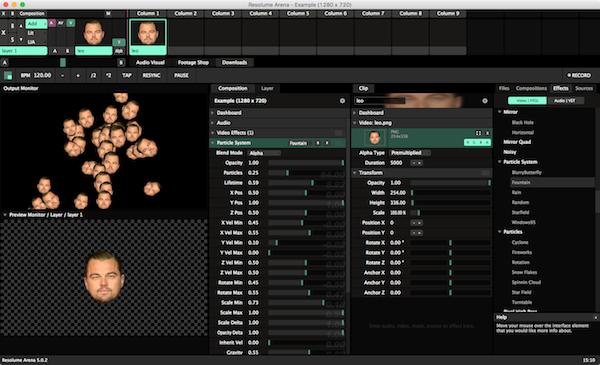Viewport: 600px width, 365px height.
Task: Move layer 1 down arrow
Action: (21, 39)
